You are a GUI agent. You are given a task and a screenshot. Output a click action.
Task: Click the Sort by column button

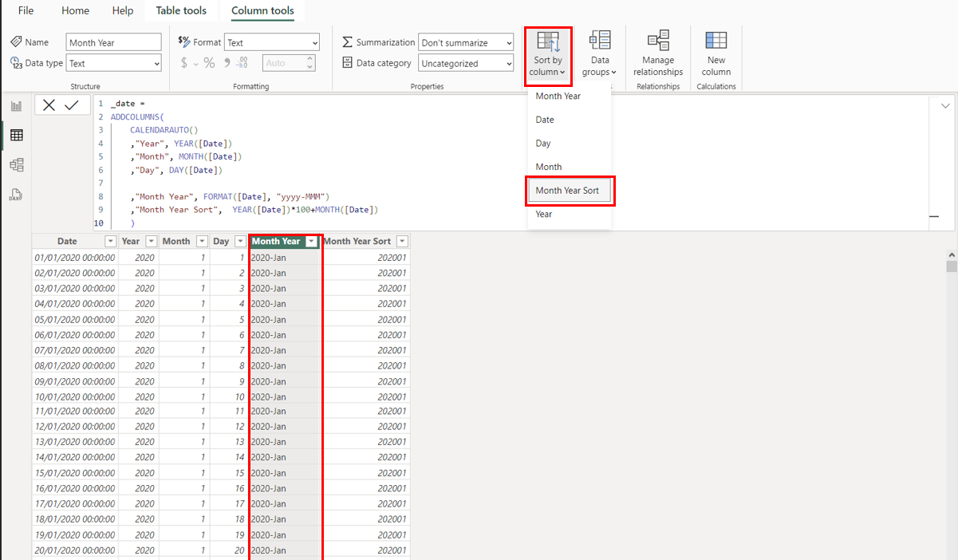click(548, 53)
